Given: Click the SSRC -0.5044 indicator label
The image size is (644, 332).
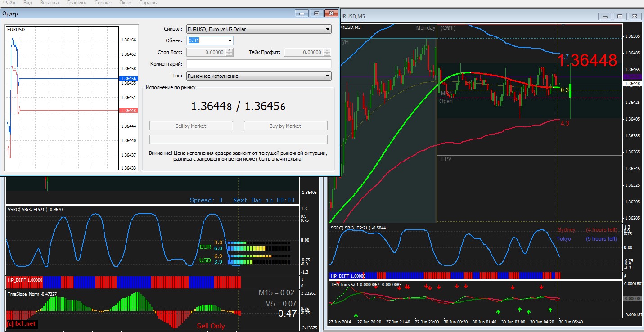Looking at the screenshot, I should click(x=358, y=228).
